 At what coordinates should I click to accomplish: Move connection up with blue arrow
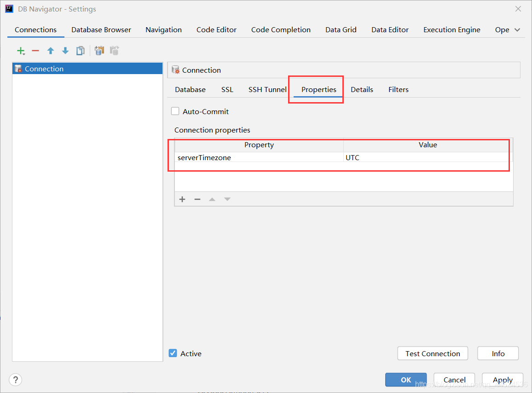[51, 51]
